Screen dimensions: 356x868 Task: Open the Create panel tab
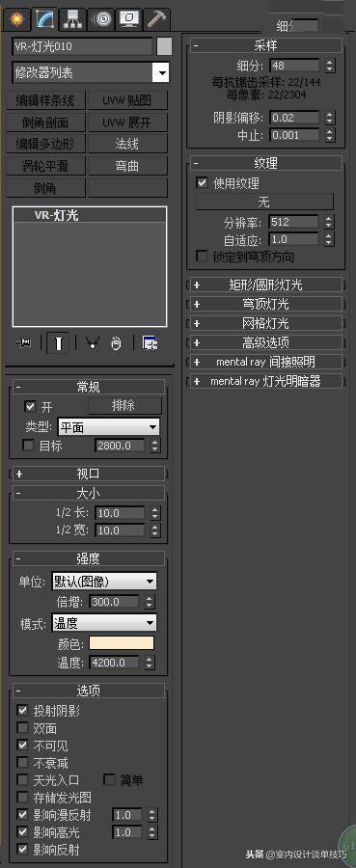[16, 19]
